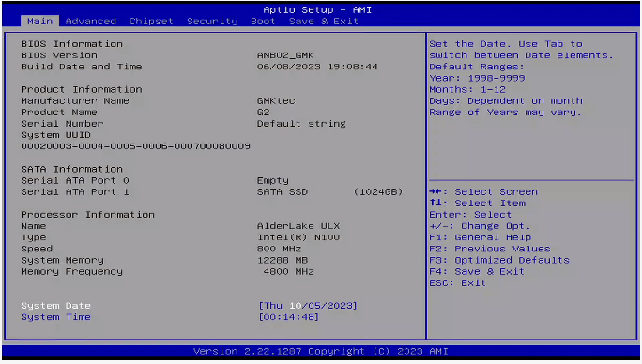The width and height of the screenshot is (642, 364).
Task: Click the BIOS Information heading
Action: (x=71, y=44)
